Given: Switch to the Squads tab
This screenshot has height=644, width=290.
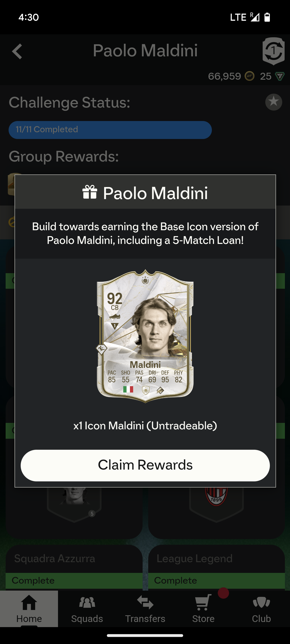Looking at the screenshot, I should tap(87, 609).
